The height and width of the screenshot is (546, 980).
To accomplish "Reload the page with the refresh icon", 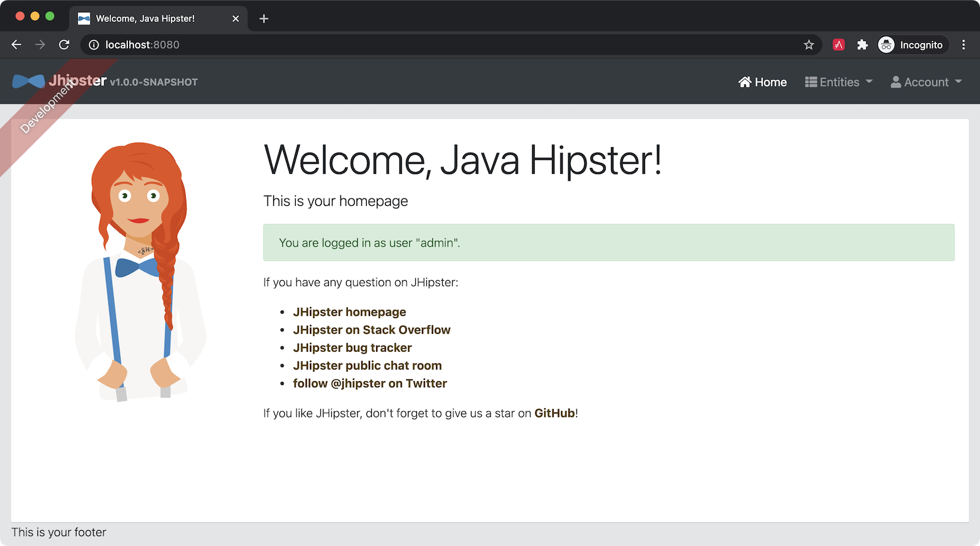I will point(64,45).
